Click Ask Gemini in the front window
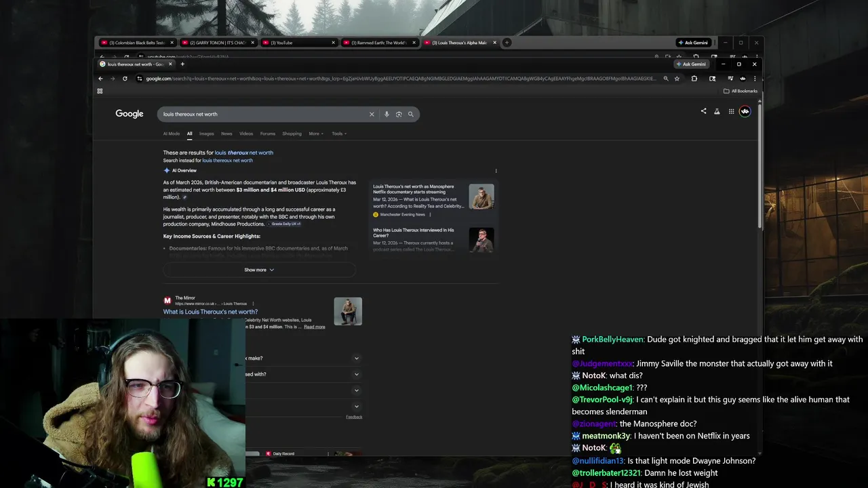 coord(692,64)
